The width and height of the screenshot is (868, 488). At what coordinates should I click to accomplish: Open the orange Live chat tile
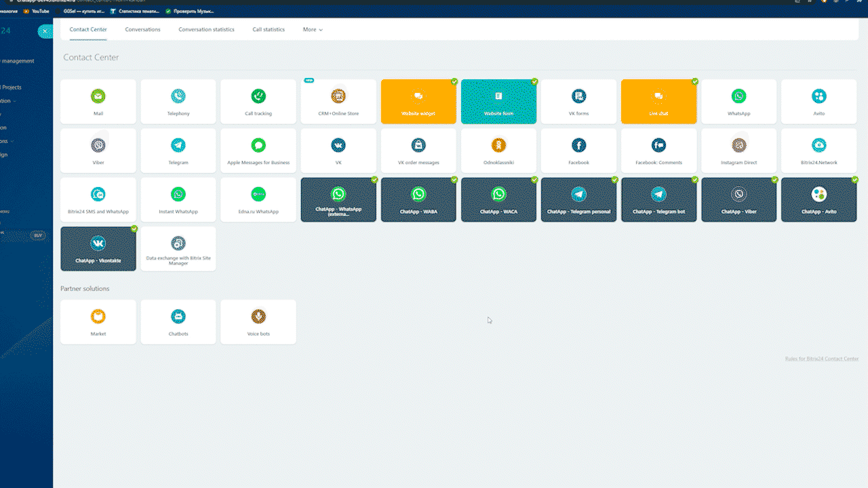coord(658,102)
